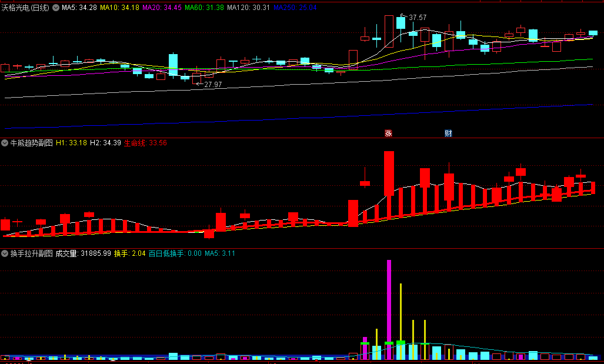Click the 沃格光电(日线) chart title
The image size is (604, 364).
(x=25, y=8)
